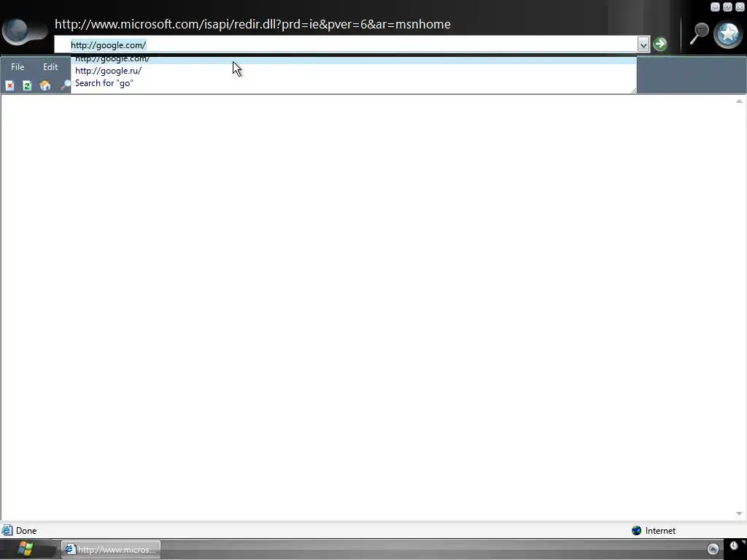
Task: Click the red Stop page icon
Action: (x=9, y=85)
